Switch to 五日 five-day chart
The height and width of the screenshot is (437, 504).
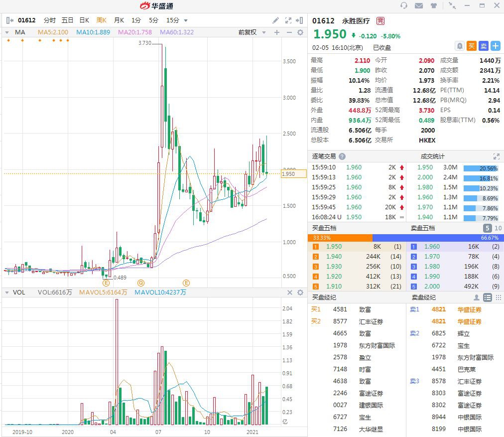(68, 20)
